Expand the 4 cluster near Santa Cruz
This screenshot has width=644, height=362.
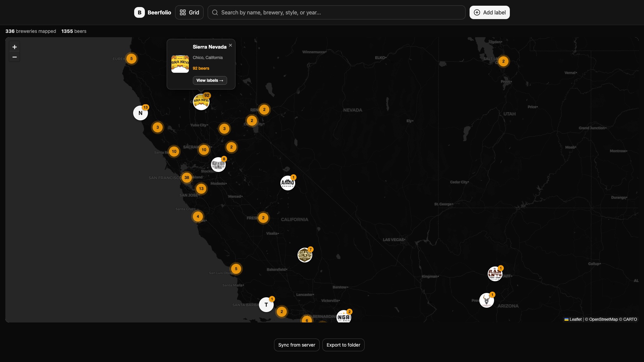click(x=198, y=217)
